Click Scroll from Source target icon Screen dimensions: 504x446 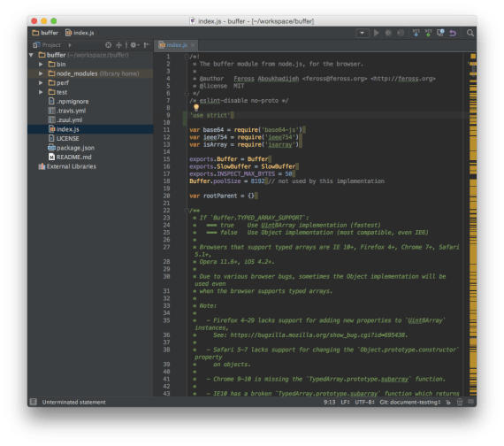109,45
